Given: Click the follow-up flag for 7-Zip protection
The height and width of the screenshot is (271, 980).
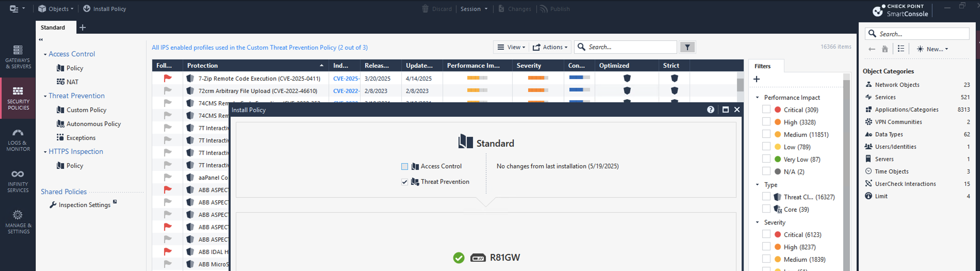Looking at the screenshot, I should [x=167, y=78].
